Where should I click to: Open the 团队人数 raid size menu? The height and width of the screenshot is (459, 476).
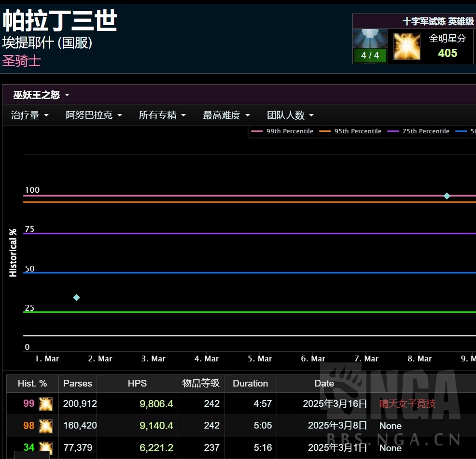(x=290, y=115)
